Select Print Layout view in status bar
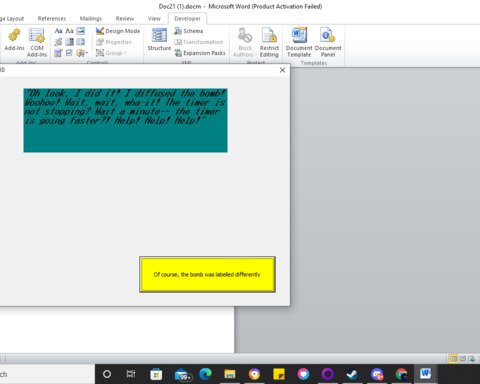This screenshot has width=480, height=384. [x=453, y=359]
